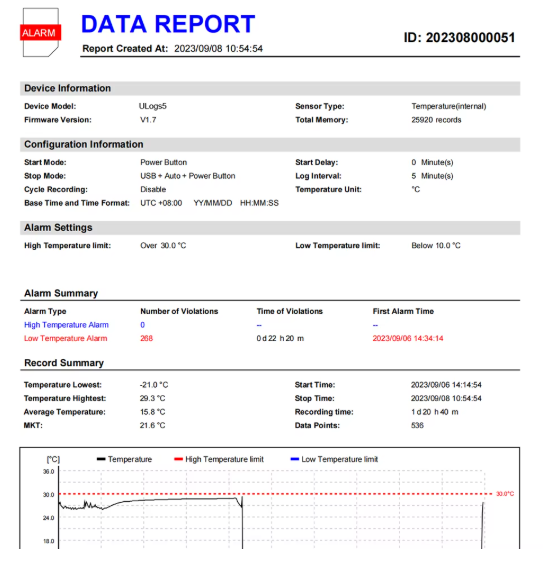Viewport: 543px width, 563px height.
Task: Click the 268 violations count
Action: [147, 338]
